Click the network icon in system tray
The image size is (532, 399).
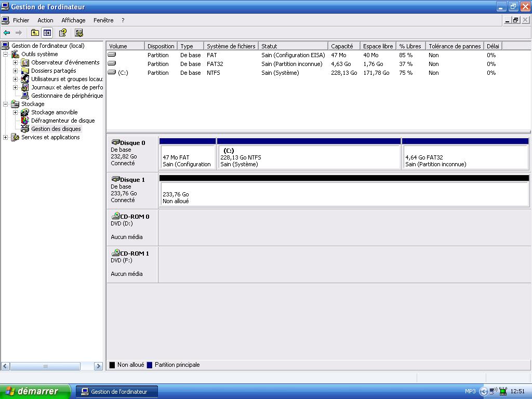coord(494,392)
